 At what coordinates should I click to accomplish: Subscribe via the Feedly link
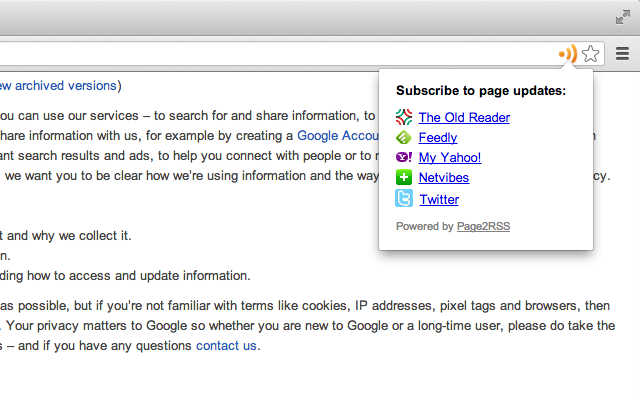(x=438, y=138)
